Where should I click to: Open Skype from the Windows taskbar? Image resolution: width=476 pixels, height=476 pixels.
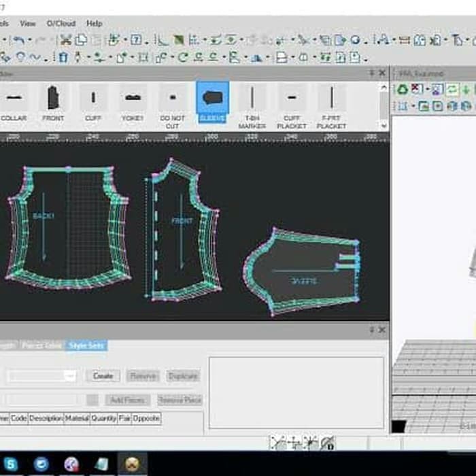pyautogui.click(x=11, y=464)
